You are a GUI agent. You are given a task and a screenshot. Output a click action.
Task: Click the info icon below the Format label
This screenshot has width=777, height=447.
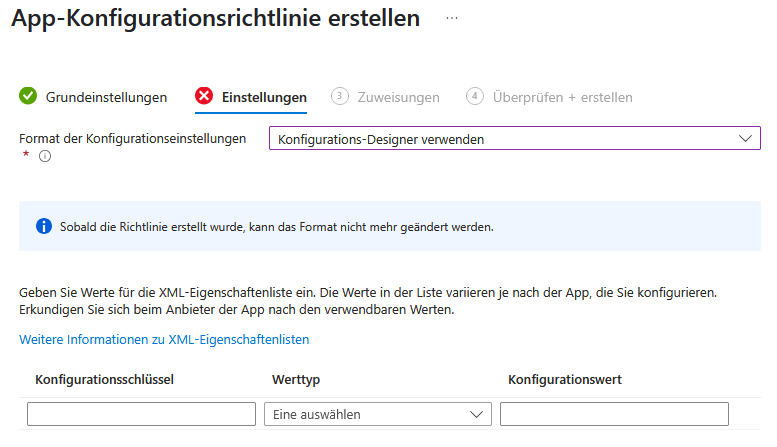point(45,156)
